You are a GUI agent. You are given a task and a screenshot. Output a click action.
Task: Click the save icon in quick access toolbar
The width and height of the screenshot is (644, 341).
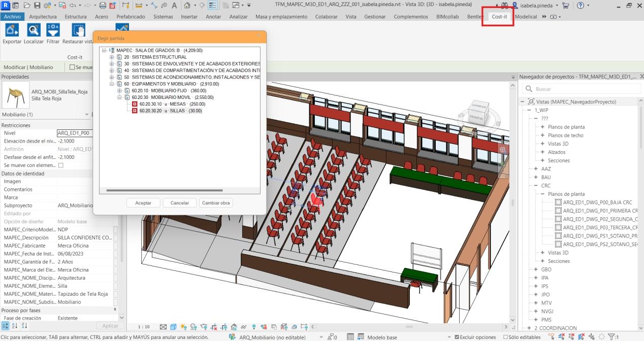tap(37, 5)
